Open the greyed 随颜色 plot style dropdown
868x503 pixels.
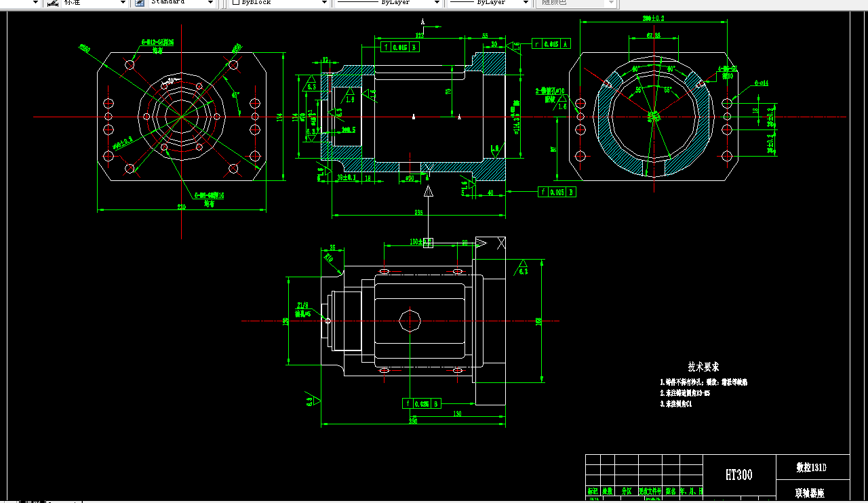coord(612,3)
